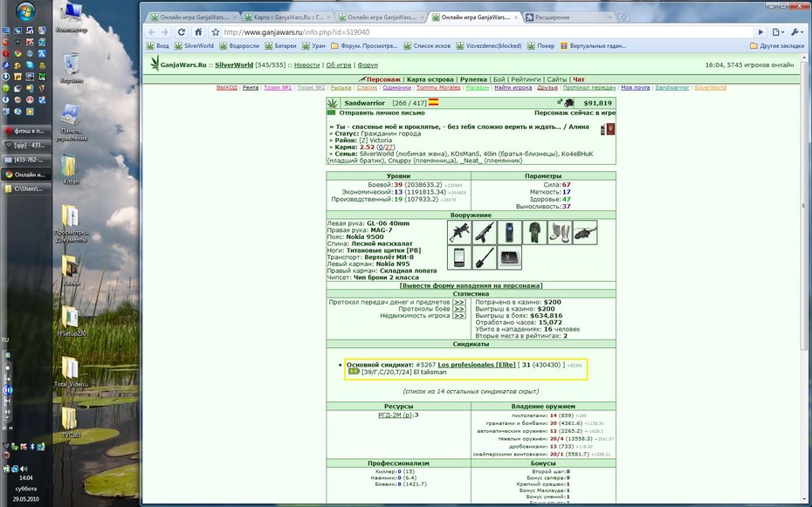Image resolution: width=812 pixels, height=507 pixels.
Task: Open the wrench settings menu
Action: [x=796, y=32]
